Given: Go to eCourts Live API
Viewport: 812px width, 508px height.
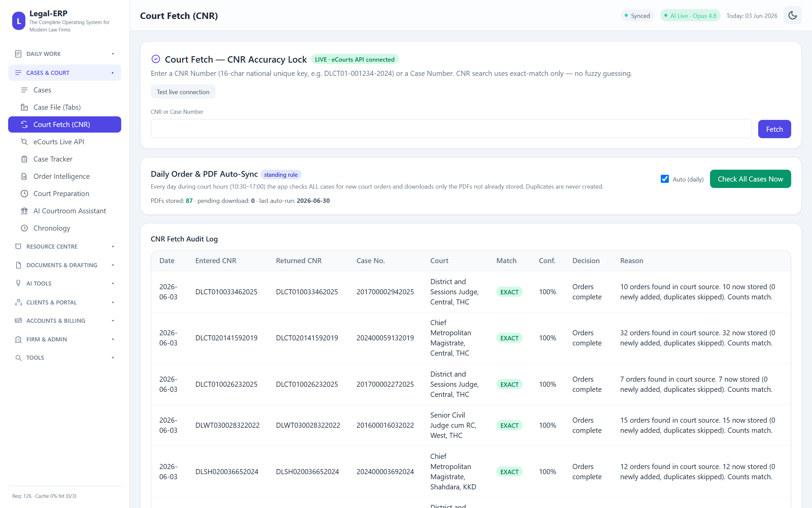Looking at the screenshot, I should [x=65, y=142].
